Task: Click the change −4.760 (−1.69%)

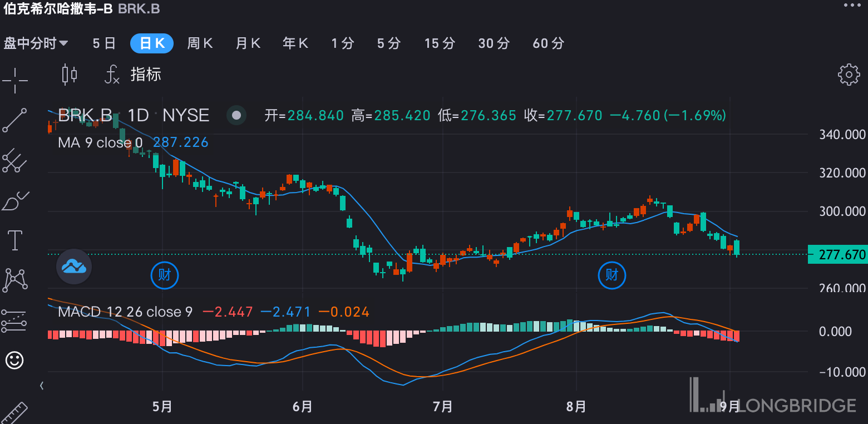Action: pos(668,115)
